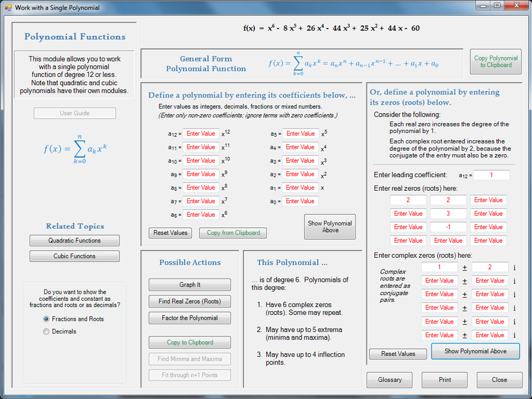Open the Glossary
The height and width of the screenshot is (399, 532).
tap(390, 380)
